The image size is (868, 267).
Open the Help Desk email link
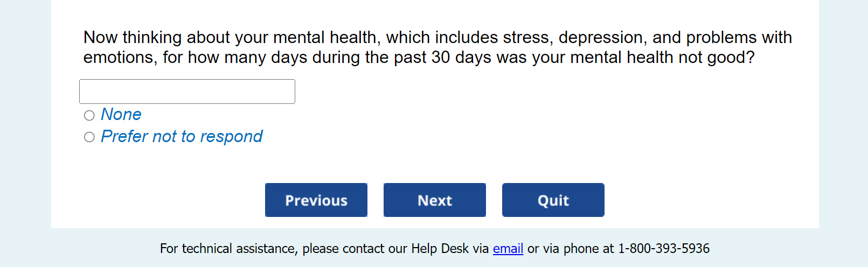pos(508,249)
